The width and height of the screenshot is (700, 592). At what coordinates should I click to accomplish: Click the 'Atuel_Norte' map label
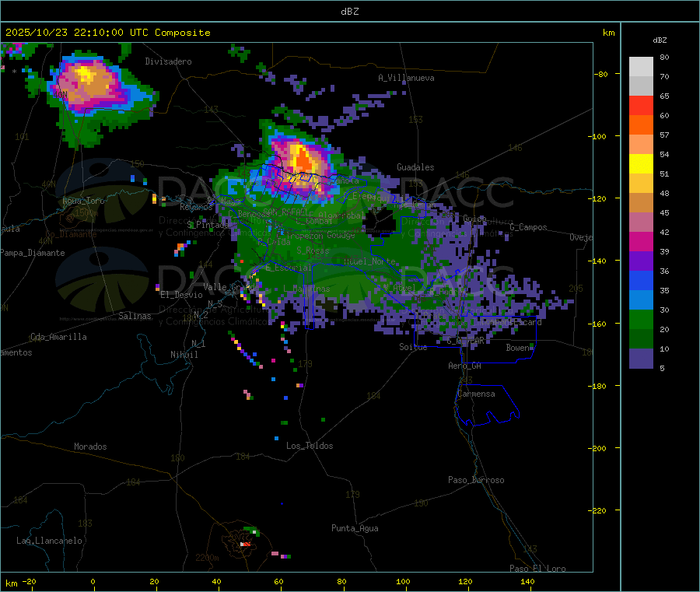tap(369, 261)
